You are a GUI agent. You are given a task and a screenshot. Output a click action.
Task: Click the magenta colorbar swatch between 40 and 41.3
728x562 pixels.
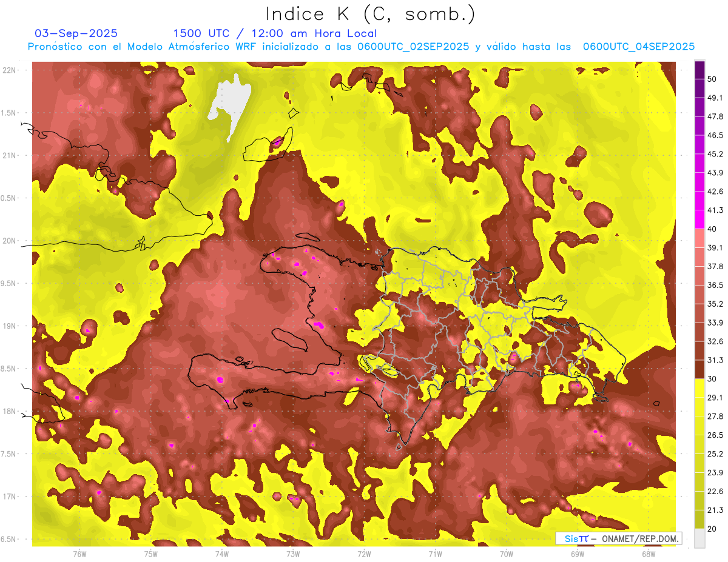(699, 219)
